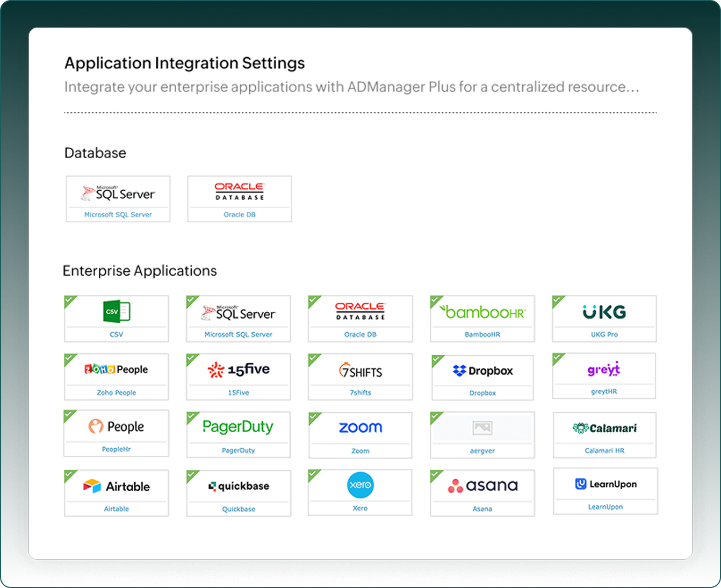721x588 pixels.
Task: Click the PeopleHr label link
Action: [116, 449]
